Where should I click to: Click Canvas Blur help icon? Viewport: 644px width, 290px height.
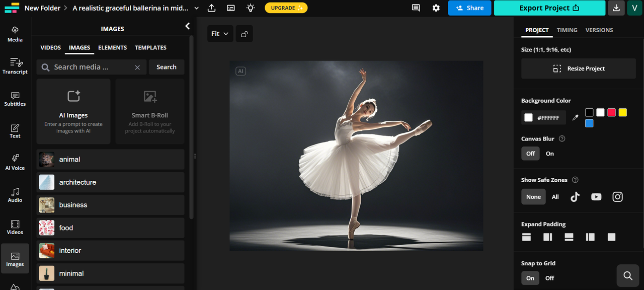click(x=562, y=139)
